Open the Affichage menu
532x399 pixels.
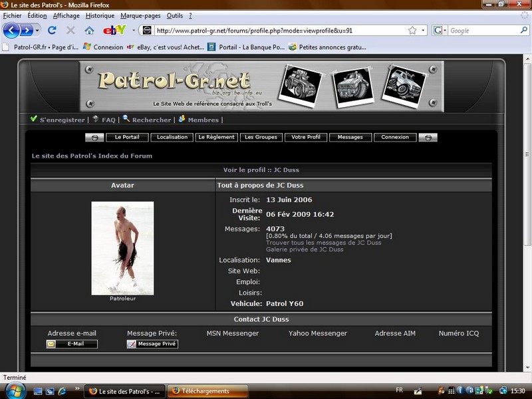tap(66, 15)
